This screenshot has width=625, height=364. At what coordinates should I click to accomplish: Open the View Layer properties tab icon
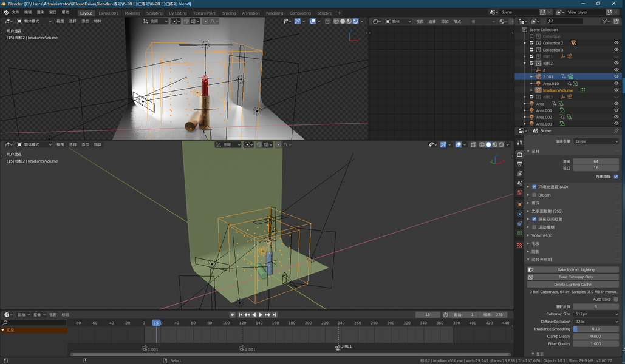click(x=520, y=174)
